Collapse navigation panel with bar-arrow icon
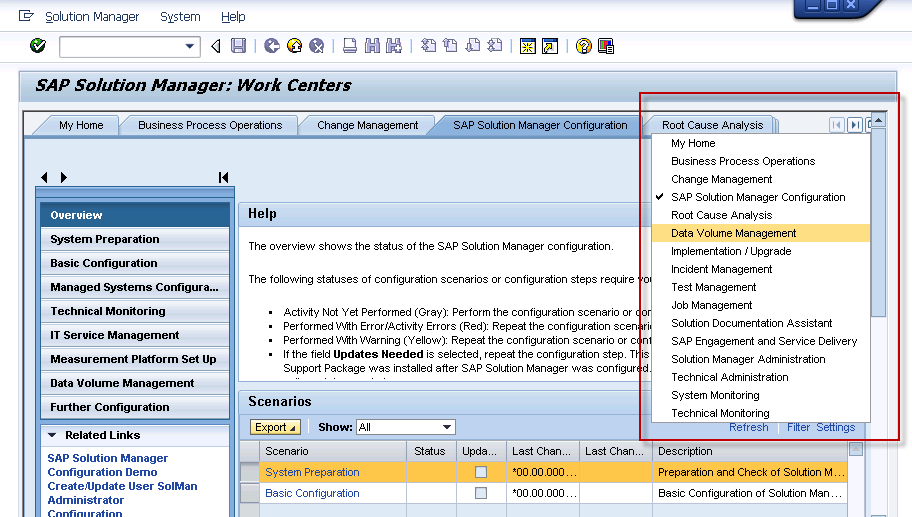912x517 pixels. [x=223, y=177]
